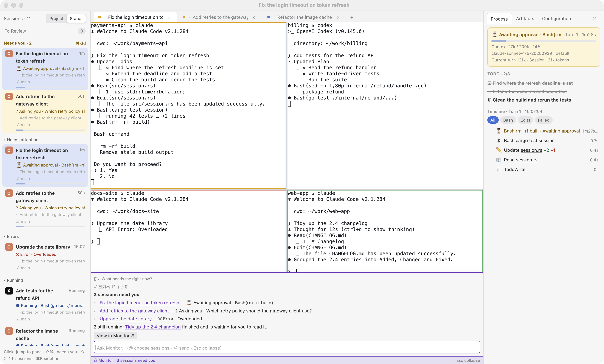
Task: Click Claude icon on Upgrade the date library
Action: pyautogui.click(x=9, y=247)
